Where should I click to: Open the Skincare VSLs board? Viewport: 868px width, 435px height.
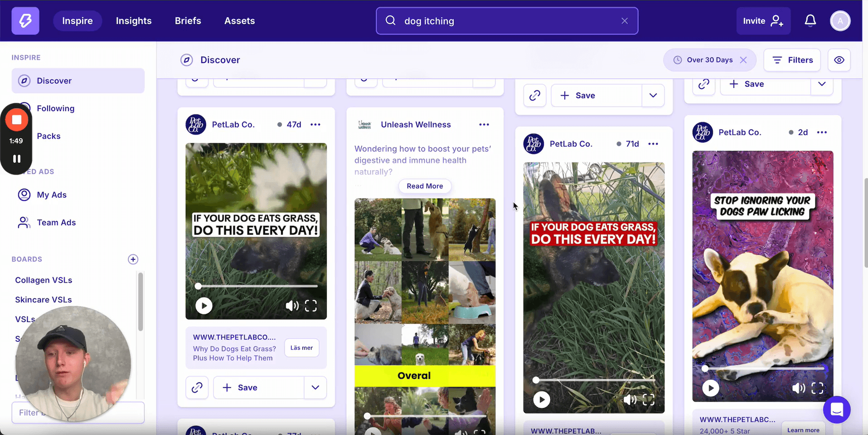tap(44, 299)
